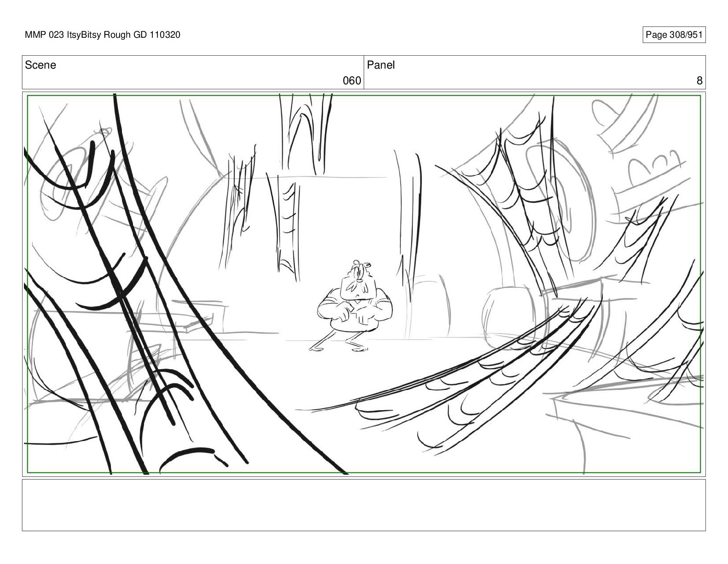Click the 'Page 308/951' page indicator box
This screenshot has width=728, height=564.
coord(674,35)
